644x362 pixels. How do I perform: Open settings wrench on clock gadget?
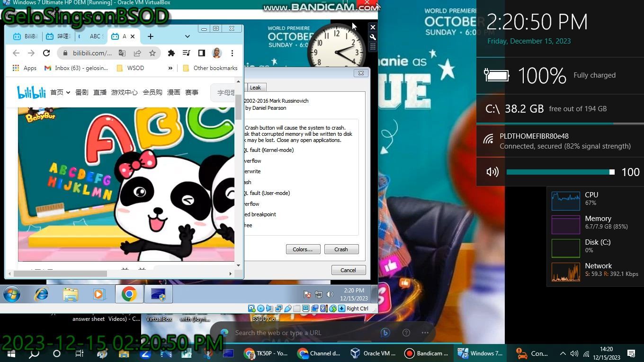click(373, 37)
